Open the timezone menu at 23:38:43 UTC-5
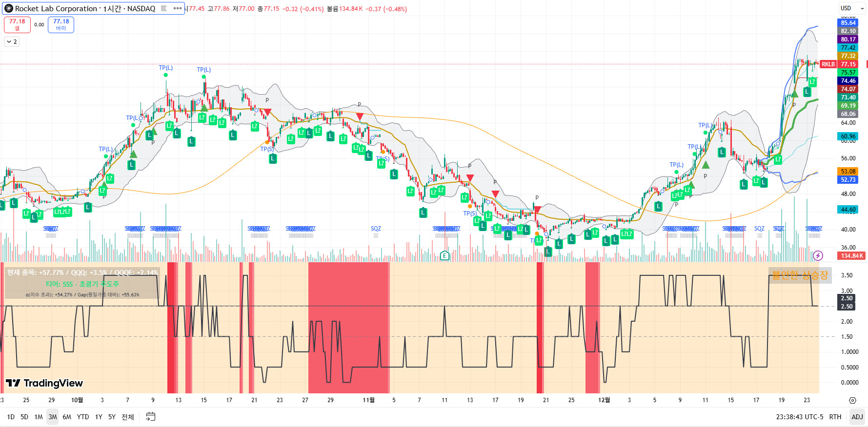This screenshot has height=427, width=868. click(800, 417)
